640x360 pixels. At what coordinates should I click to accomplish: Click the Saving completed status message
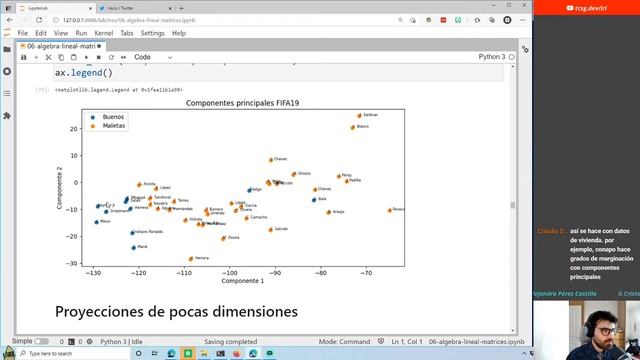[231, 342]
